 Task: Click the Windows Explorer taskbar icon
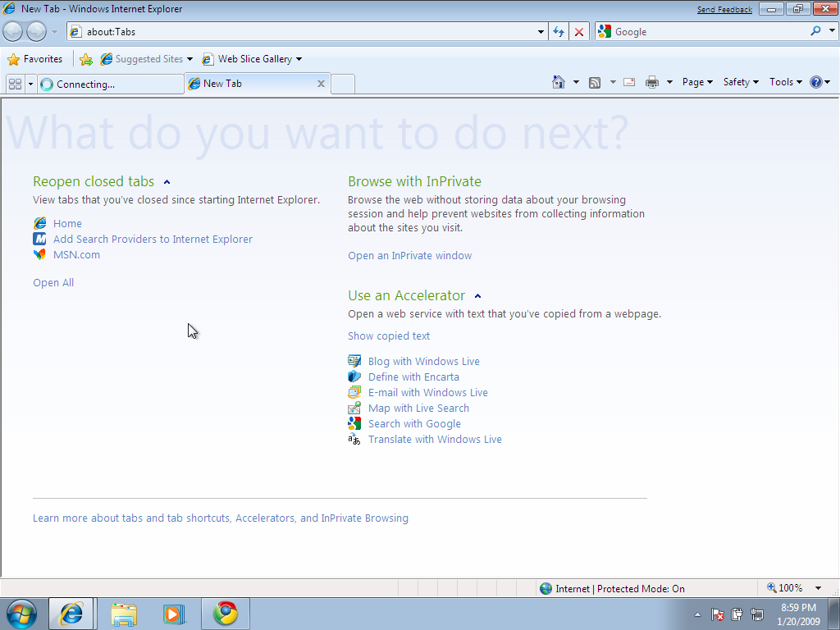pyautogui.click(x=124, y=614)
